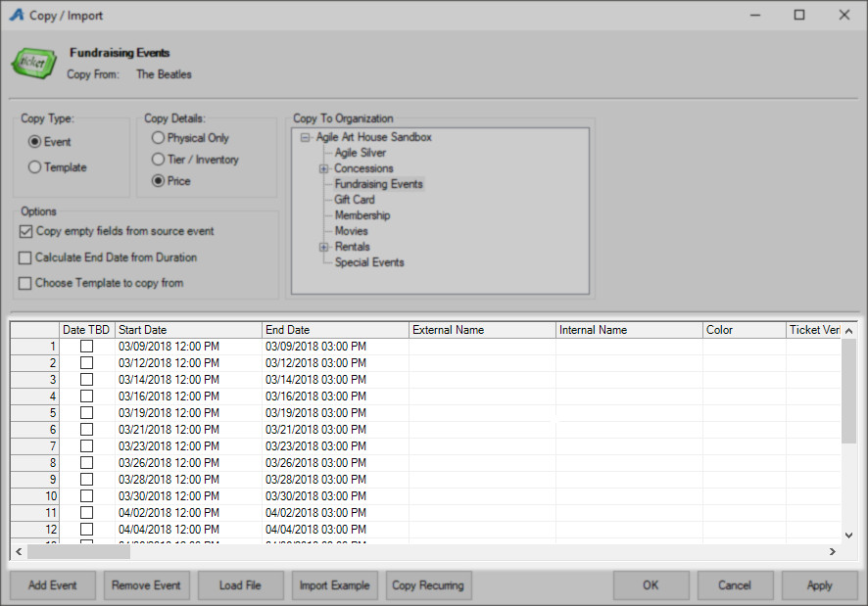The height and width of the screenshot is (606, 868).
Task: Tick Date TBD checkbox in row 1
Action: 87,347
